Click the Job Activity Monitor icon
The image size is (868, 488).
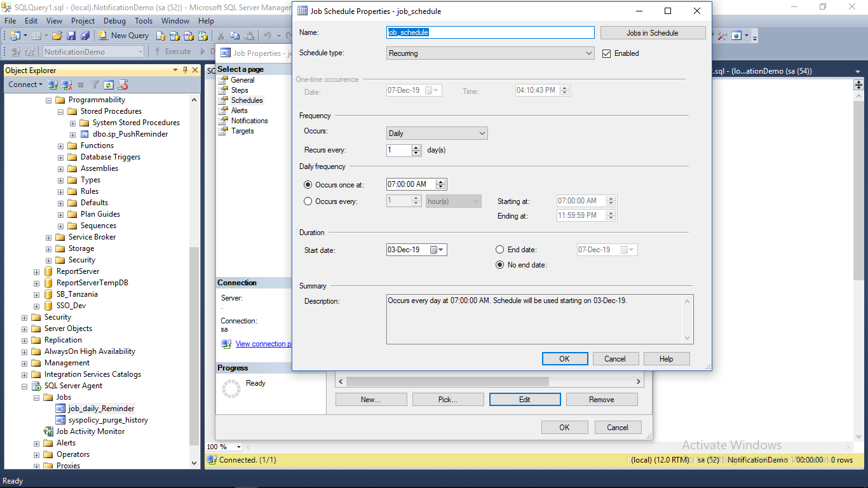[48, 431]
